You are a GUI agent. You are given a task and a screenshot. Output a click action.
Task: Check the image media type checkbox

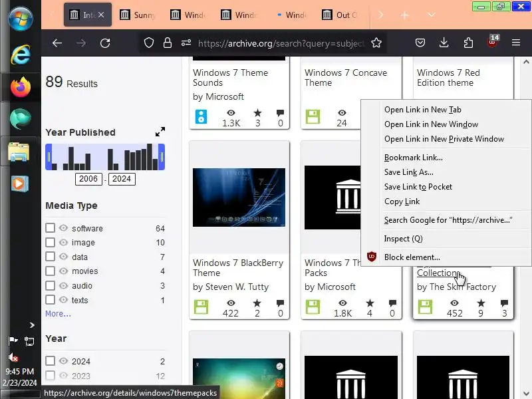point(51,242)
